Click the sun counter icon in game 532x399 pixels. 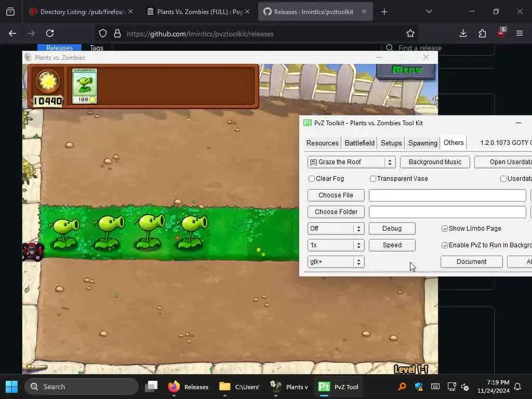(48, 82)
